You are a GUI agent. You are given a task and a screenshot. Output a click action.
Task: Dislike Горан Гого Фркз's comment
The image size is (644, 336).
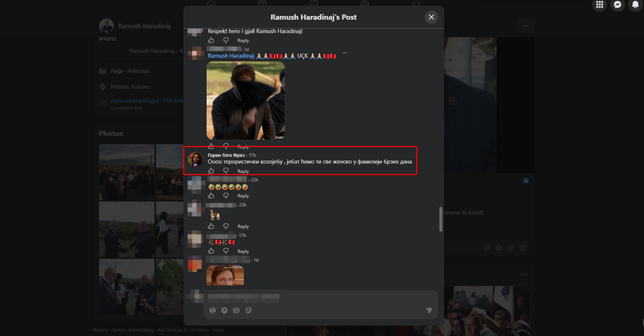pos(226,171)
